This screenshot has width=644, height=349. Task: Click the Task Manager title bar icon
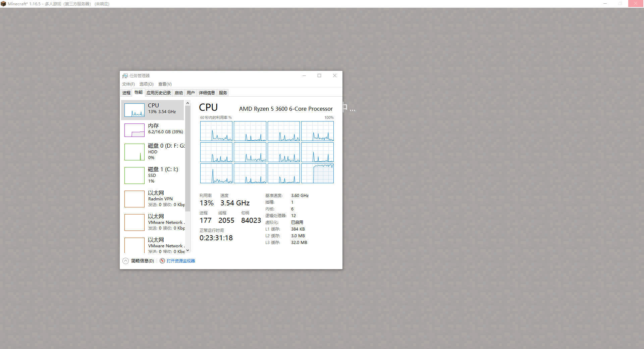[x=125, y=76]
